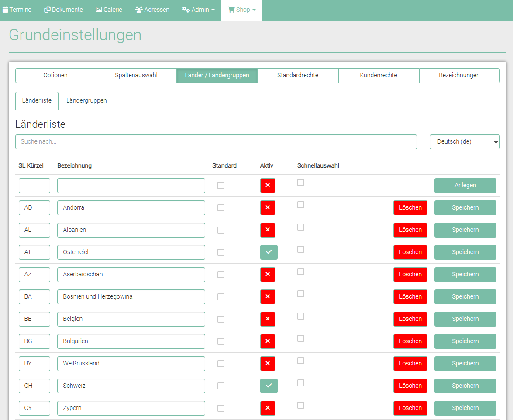Open the Termine calendar icon
This screenshot has height=420, width=513.
pyautogui.click(x=5, y=10)
